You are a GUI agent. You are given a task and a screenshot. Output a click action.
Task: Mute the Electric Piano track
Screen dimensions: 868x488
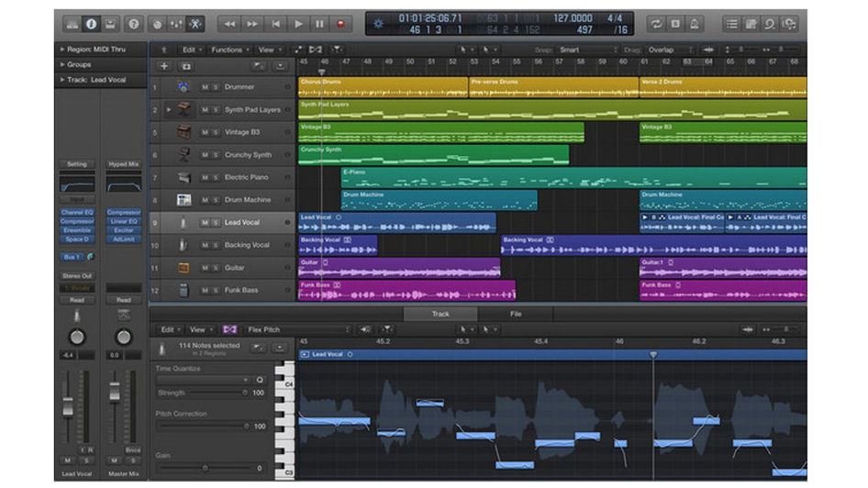click(x=205, y=178)
